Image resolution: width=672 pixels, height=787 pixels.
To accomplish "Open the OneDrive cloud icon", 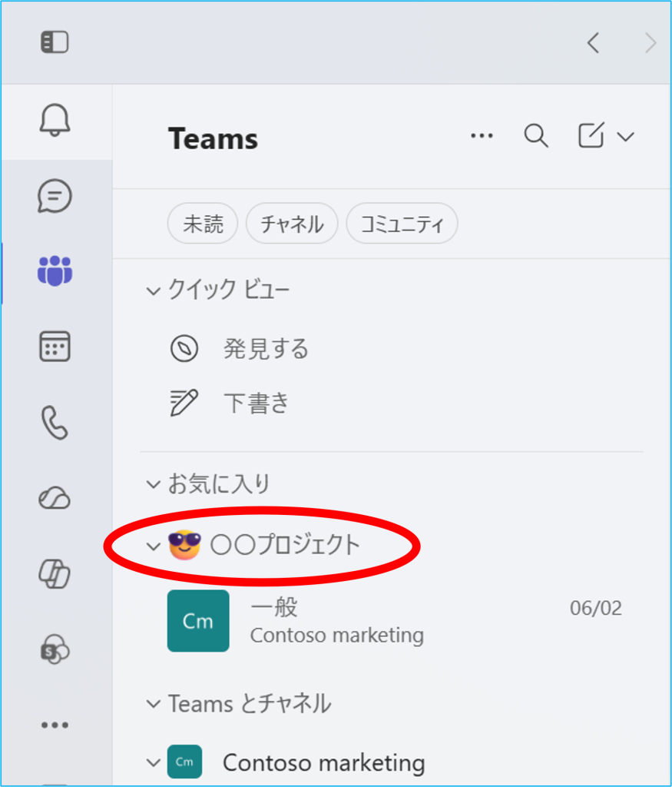I will click(55, 498).
